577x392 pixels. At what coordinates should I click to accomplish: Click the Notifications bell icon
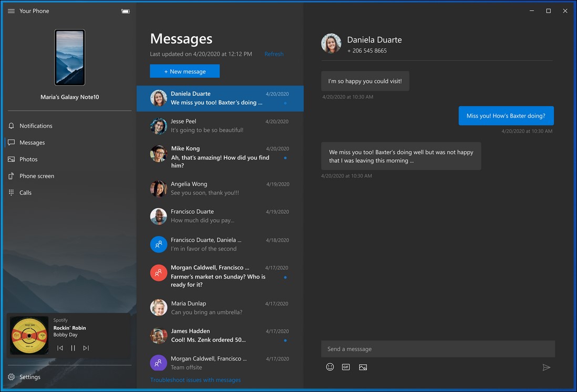pos(12,126)
